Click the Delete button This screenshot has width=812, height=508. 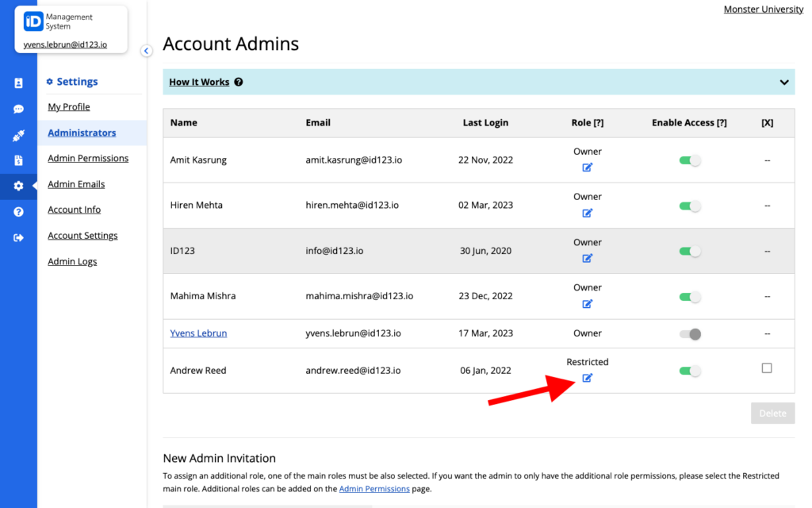(772, 413)
